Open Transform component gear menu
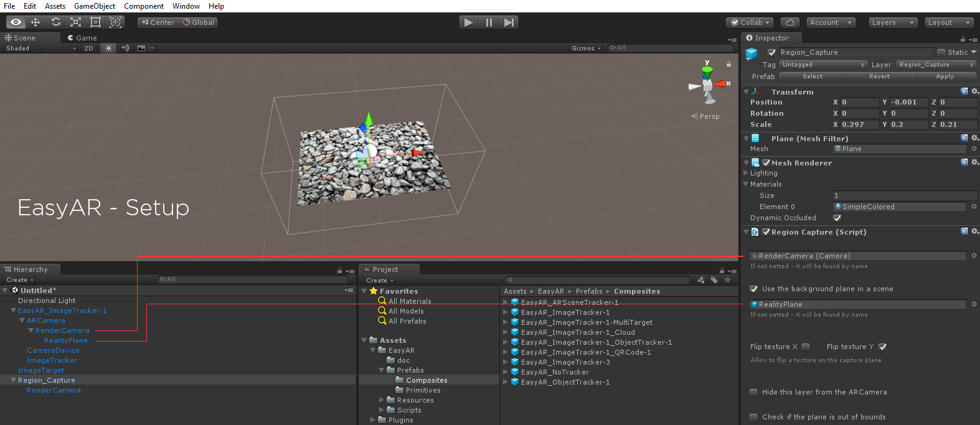Image resolution: width=980 pixels, height=425 pixels. coord(975,91)
